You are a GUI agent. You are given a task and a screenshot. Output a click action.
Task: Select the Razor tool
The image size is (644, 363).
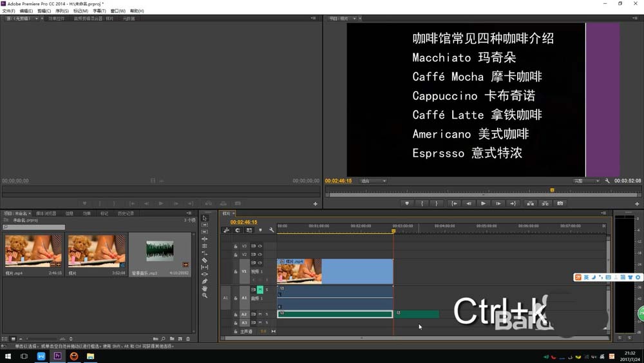point(205,260)
